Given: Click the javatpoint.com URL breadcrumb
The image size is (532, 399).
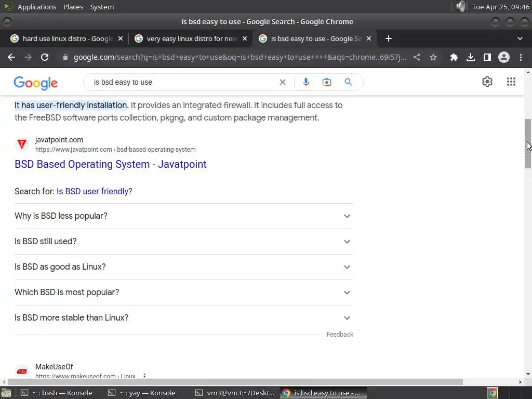Looking at the screenshot, I should click(115, 149).
